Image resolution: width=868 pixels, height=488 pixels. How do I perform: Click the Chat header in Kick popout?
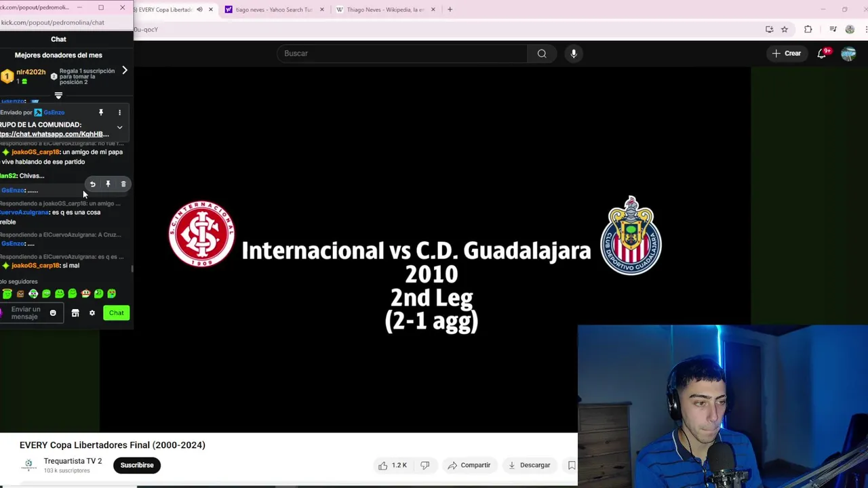pos(58,39)
